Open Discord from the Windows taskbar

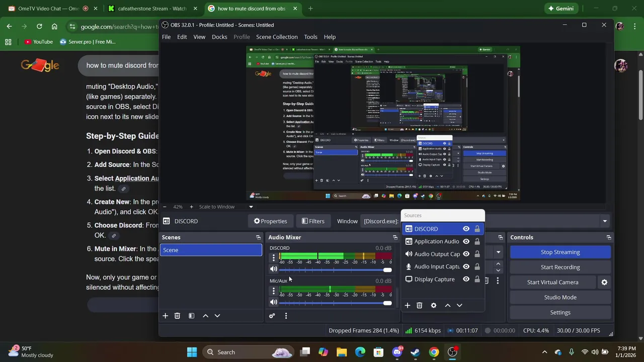397,352
